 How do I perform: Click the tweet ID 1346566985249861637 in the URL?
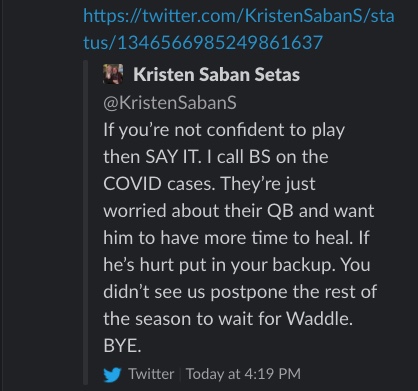pos(220,43)
